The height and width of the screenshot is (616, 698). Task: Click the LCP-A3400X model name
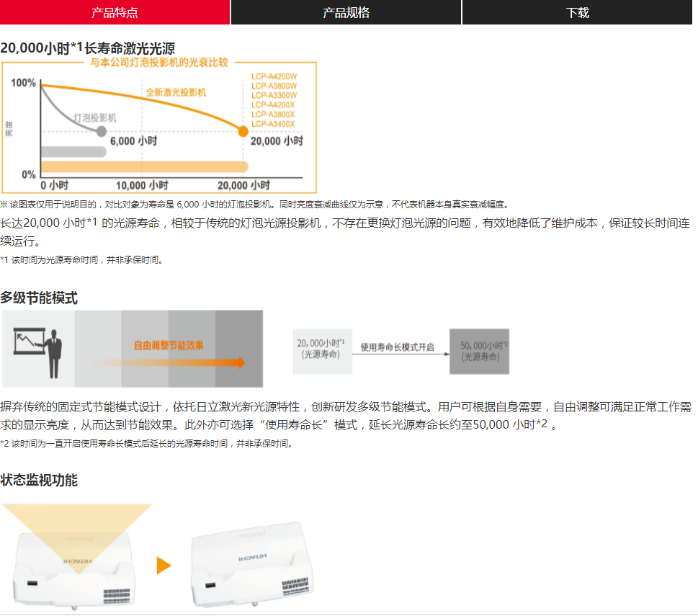pyautogui.click(x=273, y=124)
